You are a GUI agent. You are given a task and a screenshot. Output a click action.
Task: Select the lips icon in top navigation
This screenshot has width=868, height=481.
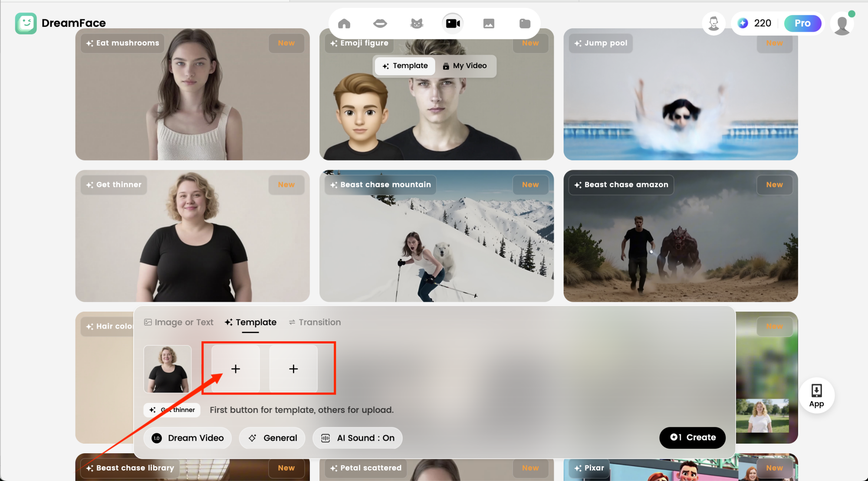[x=380, y=23]
